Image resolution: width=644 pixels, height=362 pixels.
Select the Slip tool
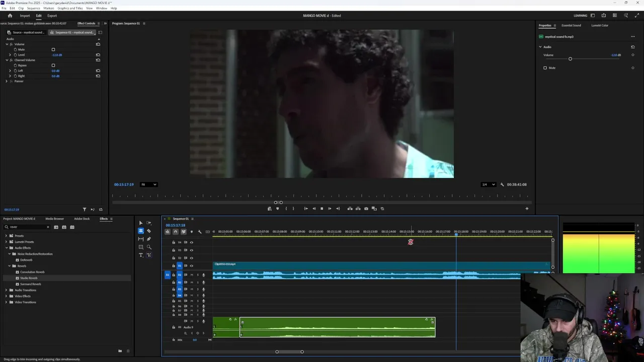[141, 239]
